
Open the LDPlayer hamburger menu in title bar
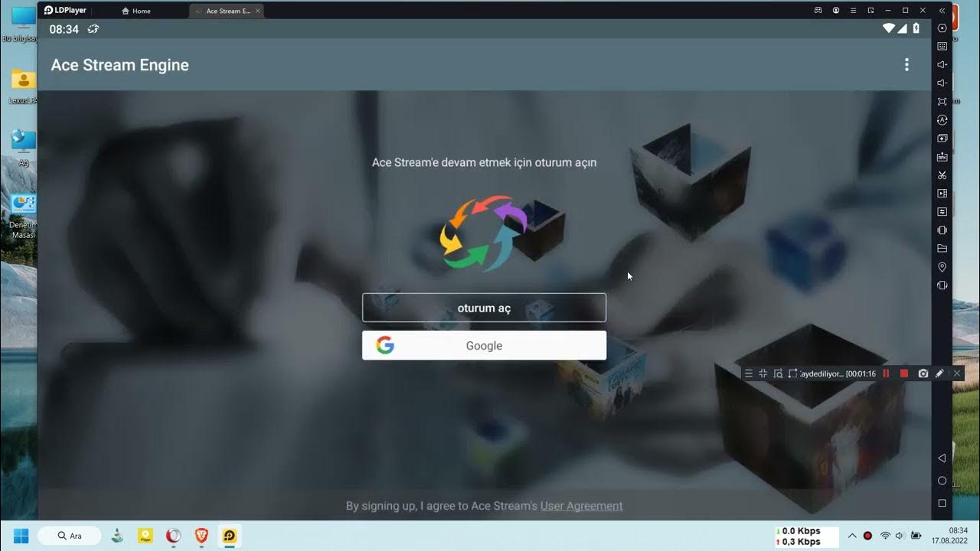tap(853, 10)
